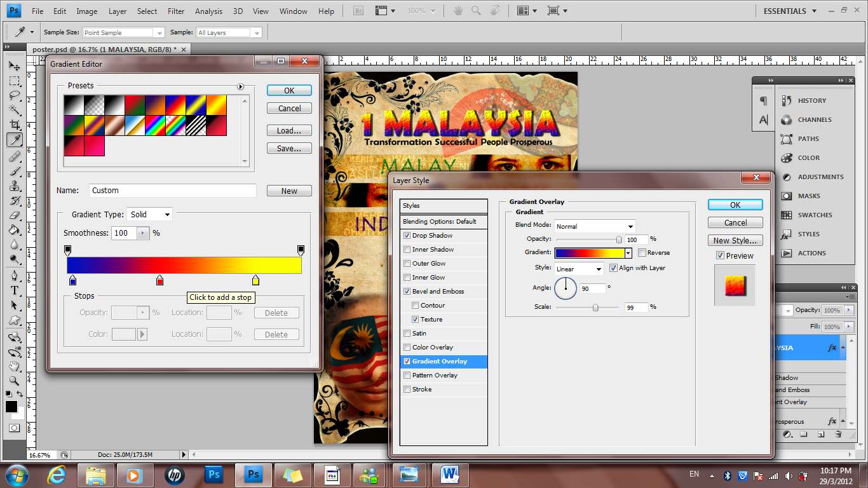The width and height of the screenshot is (868, 488).
Task: Select the red color stop
Action: 159,280
